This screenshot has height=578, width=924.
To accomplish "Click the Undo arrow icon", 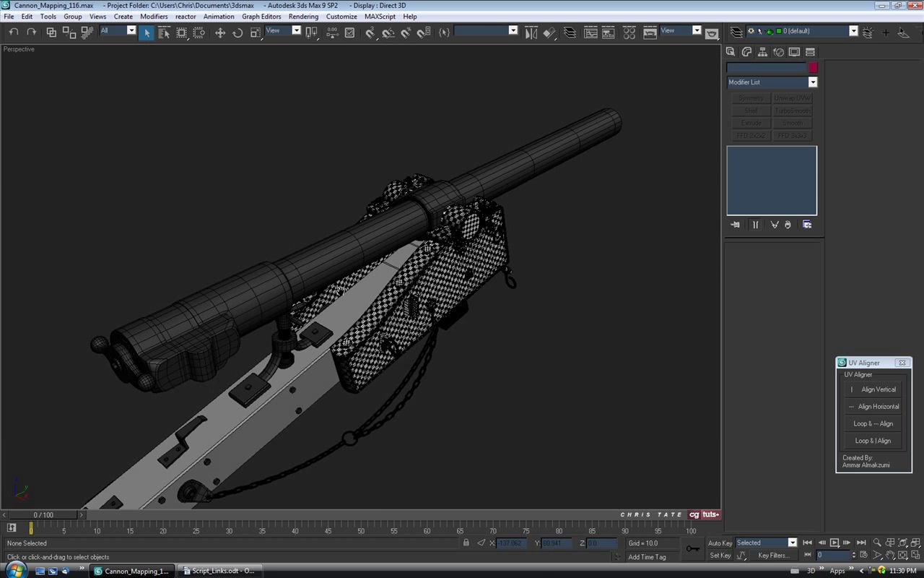I will pyautogui.click(x=13, y=32).
